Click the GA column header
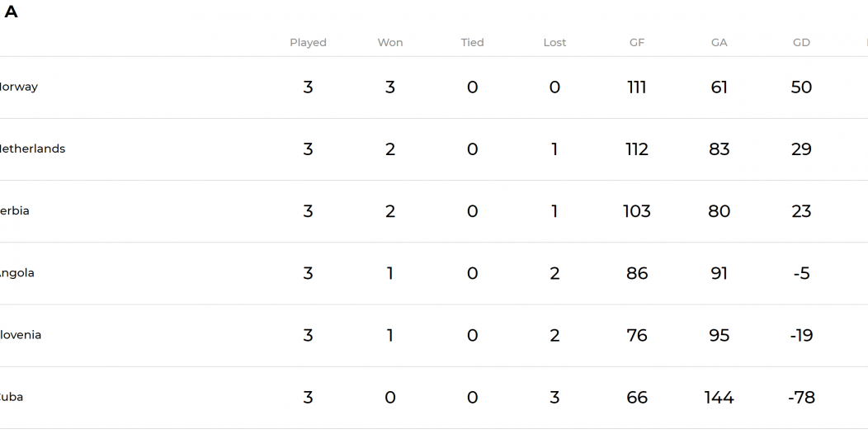Screen dimensions: 868x434 point(719,43)
